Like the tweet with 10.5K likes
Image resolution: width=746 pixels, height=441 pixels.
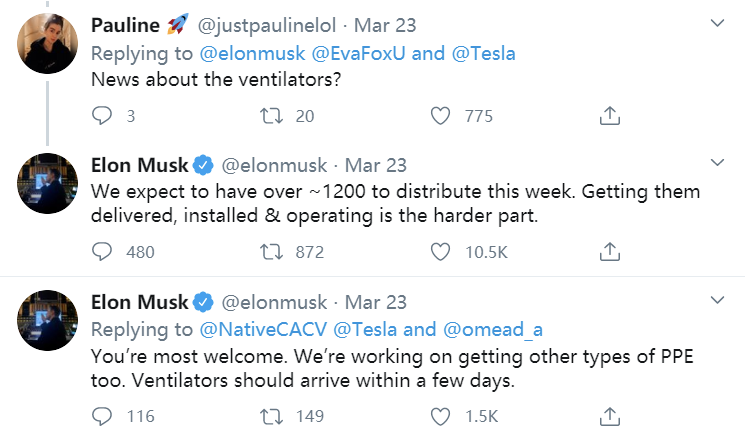point(440,251)
